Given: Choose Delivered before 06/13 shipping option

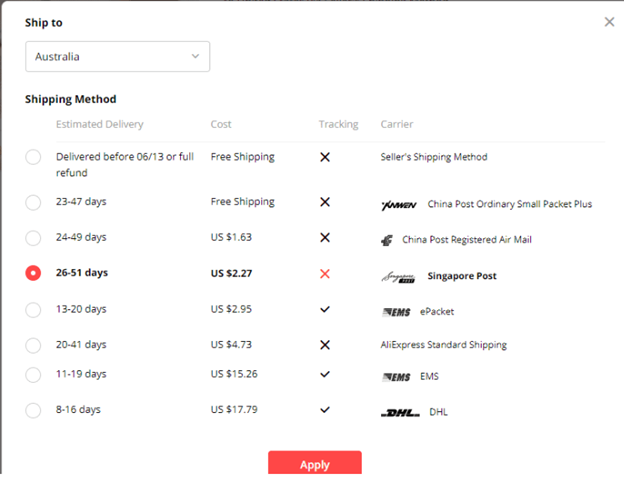Looking at the screenshot, I should tap(33, 157).
